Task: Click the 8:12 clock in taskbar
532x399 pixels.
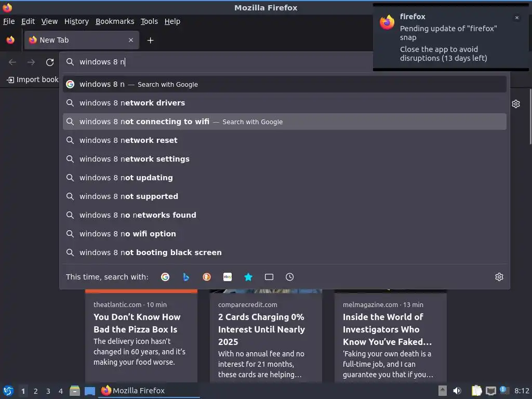Action: pos(522,391)
